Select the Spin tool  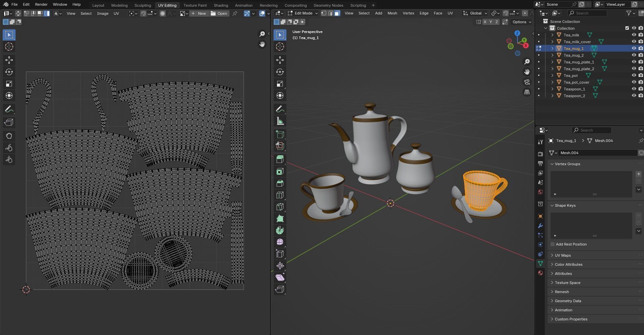coord(280,230)
